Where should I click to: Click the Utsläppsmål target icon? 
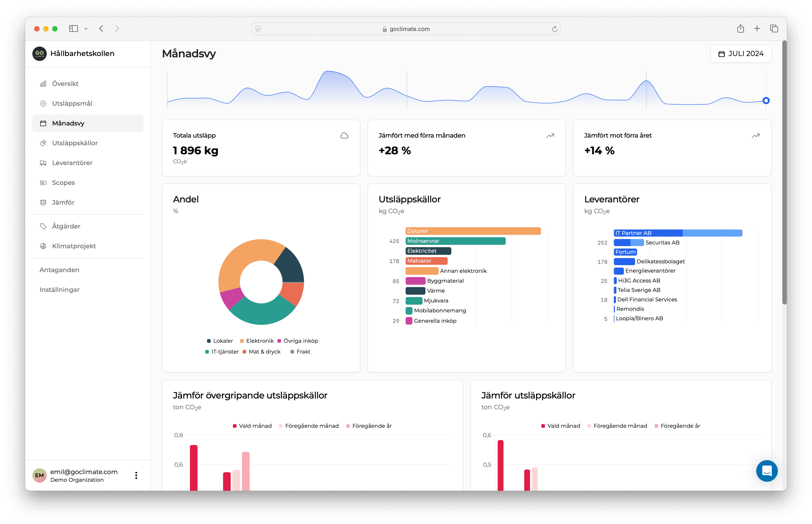(43, 103)
